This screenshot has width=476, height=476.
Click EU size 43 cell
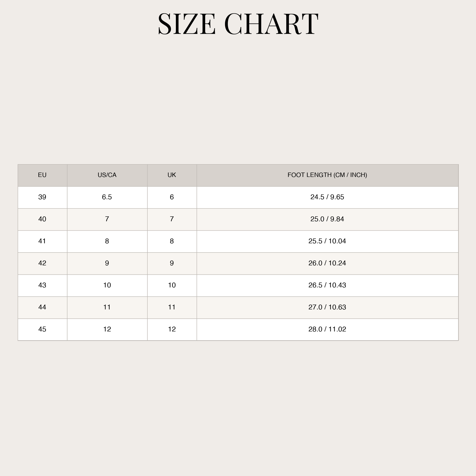42,286
